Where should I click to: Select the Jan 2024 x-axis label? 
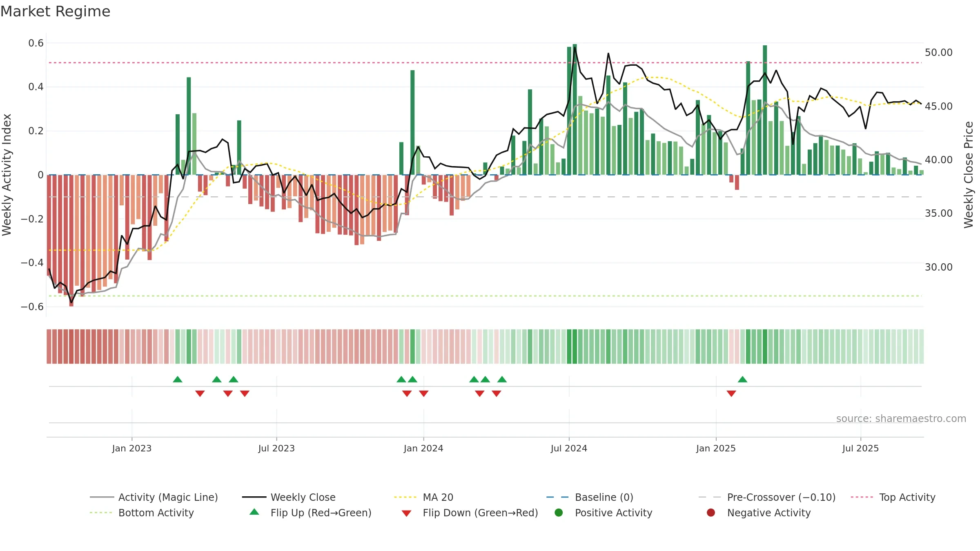[423, 448]
